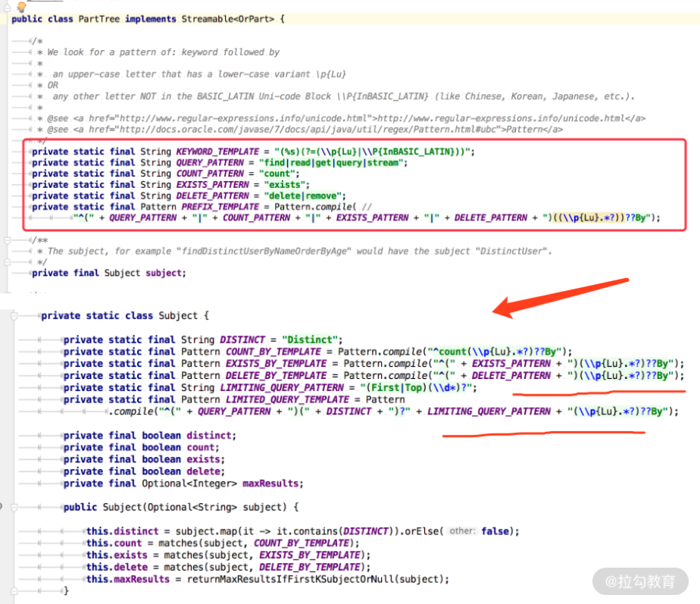
Task: Click the delete boolean field declaration
Action: [203, 472]
